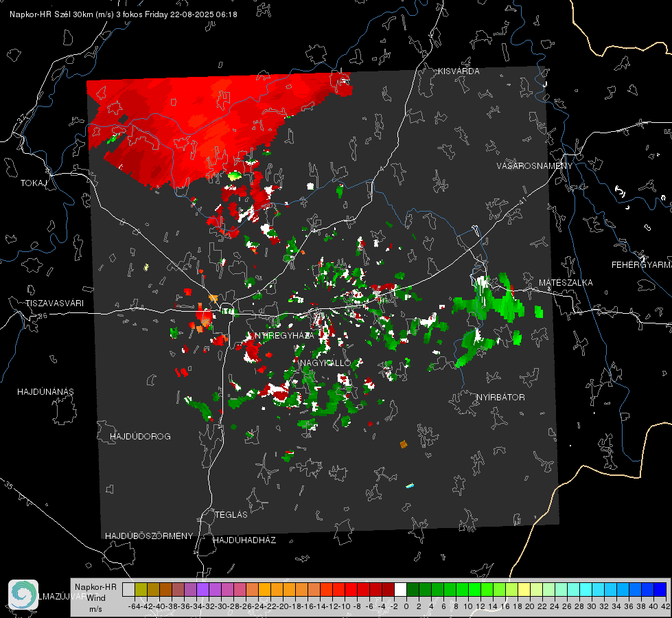This screenshot has height=618, width=672.
Task: Pick the olive swatch between -64 and -42
Action: (x=141, y=589)
